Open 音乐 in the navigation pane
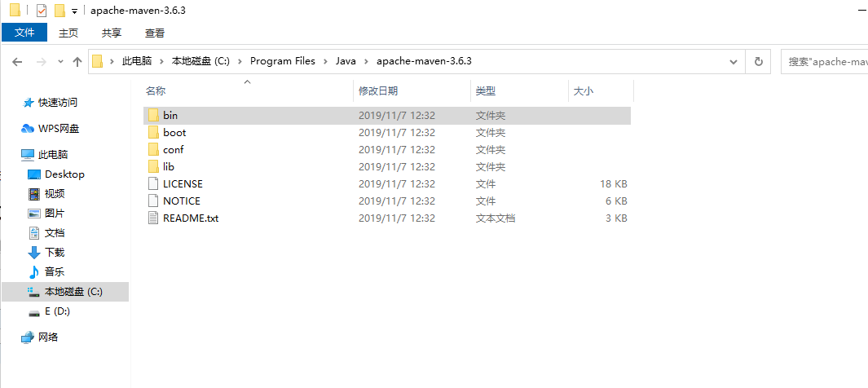This screenshot has width=868, height=388. tap(55, 271)
